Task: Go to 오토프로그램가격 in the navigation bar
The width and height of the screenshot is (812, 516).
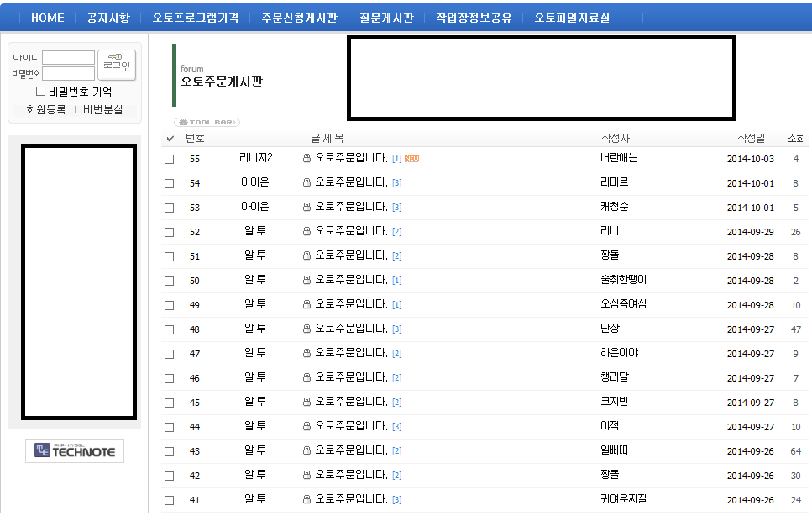Action: 196,18
